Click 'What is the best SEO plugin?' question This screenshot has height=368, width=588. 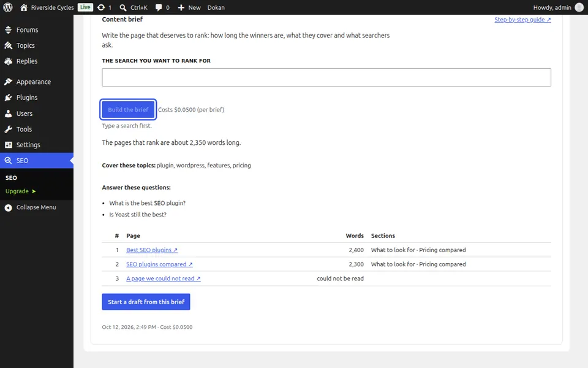(148, 203)
